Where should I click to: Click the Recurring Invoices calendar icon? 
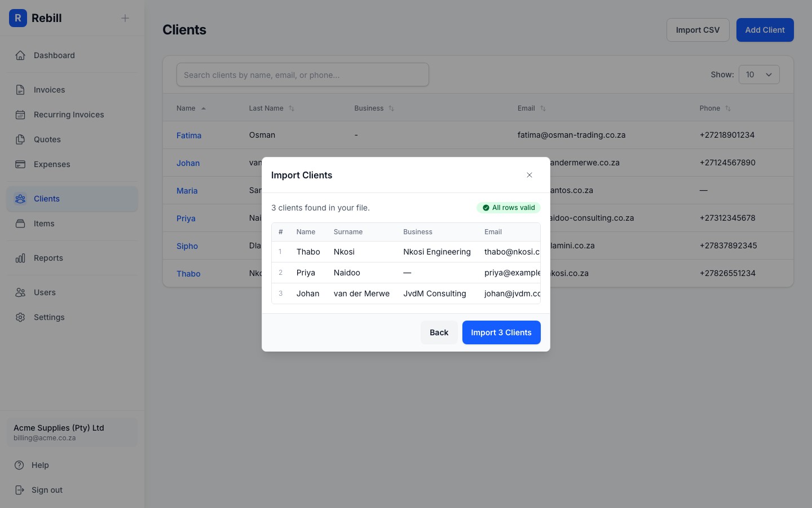[x=20, y=114]
